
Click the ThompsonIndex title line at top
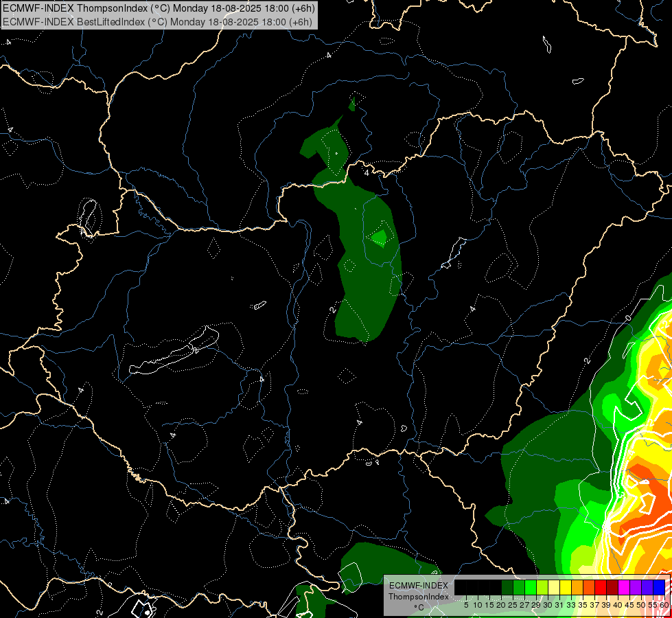coord(159,8)
